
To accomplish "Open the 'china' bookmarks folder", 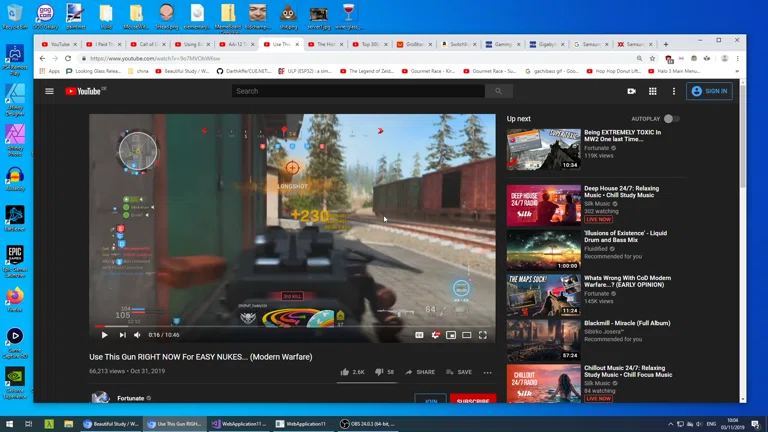I will point(138,71).
